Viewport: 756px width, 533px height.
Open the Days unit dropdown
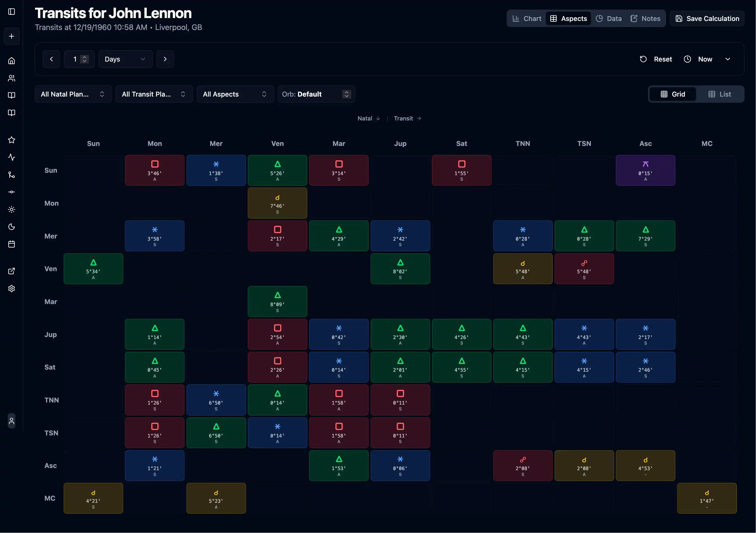[125, 59]
